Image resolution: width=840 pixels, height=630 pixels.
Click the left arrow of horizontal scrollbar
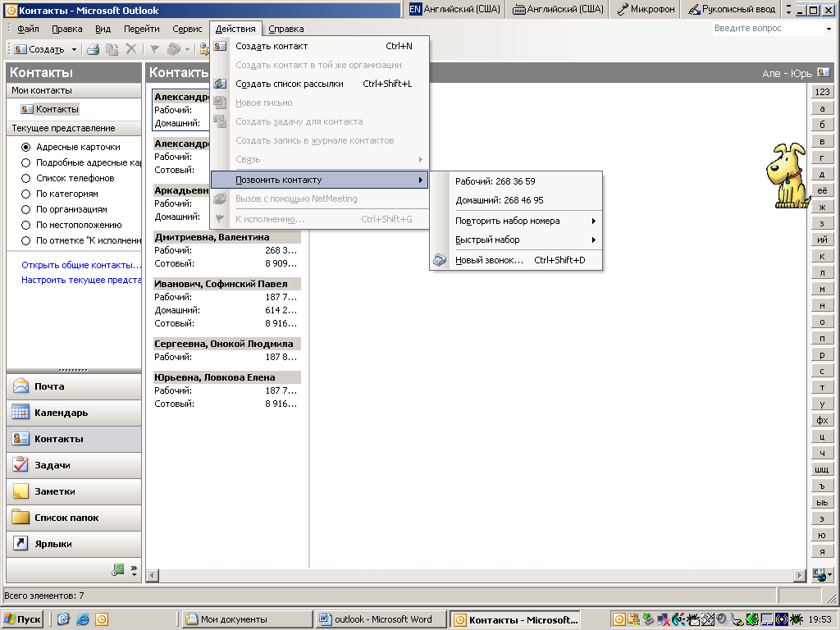(153, 575)
